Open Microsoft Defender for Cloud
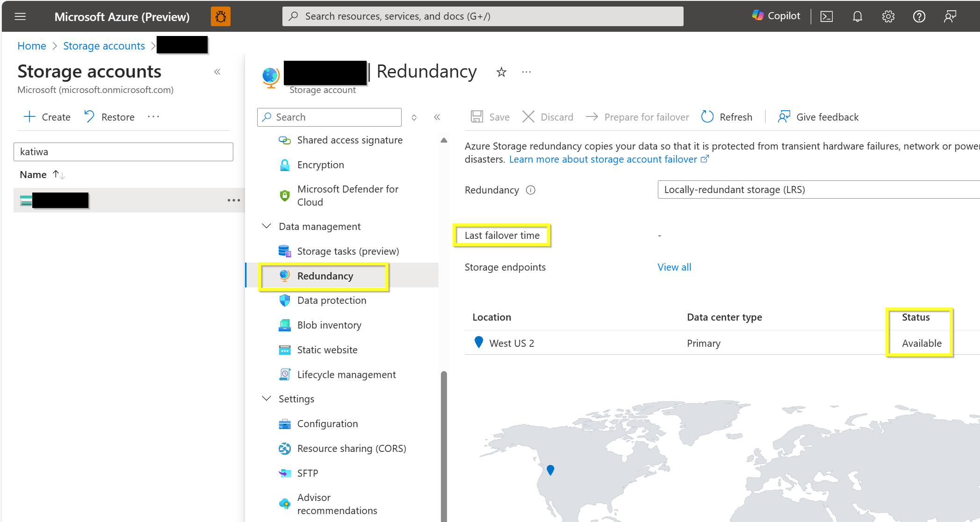Image resolution: width=980 pixels, height=522 pixels. (x=348, y=196)
